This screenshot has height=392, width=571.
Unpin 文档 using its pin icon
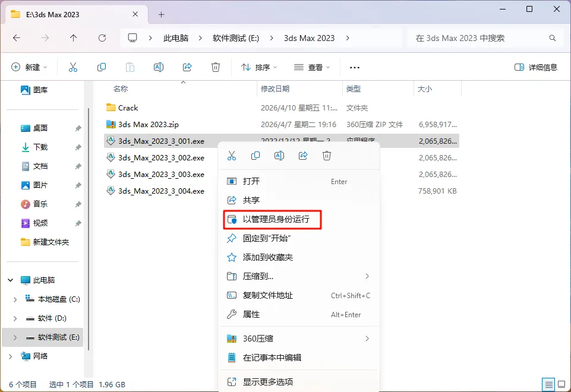click(x=78, y=166)
